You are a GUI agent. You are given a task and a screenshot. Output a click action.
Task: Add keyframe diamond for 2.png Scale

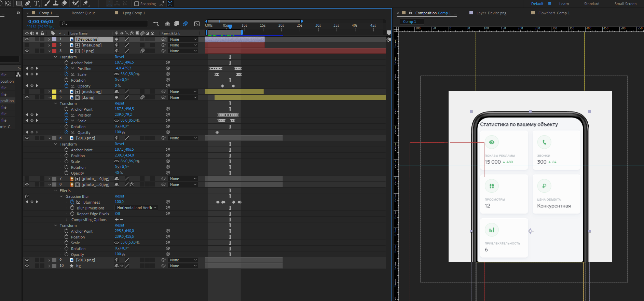click(32, 121)
